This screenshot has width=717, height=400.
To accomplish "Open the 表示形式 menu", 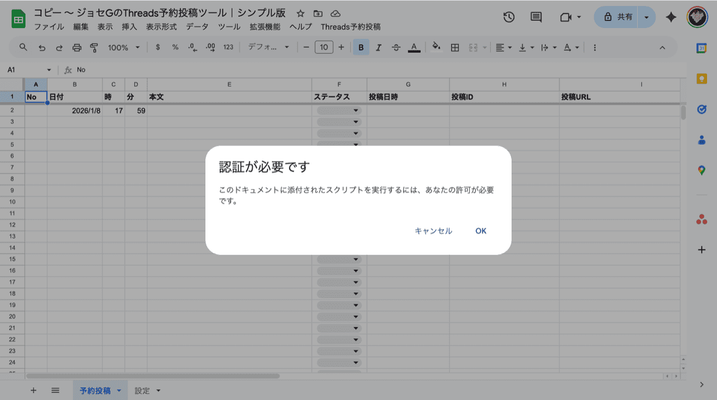I will coord(161,27).
